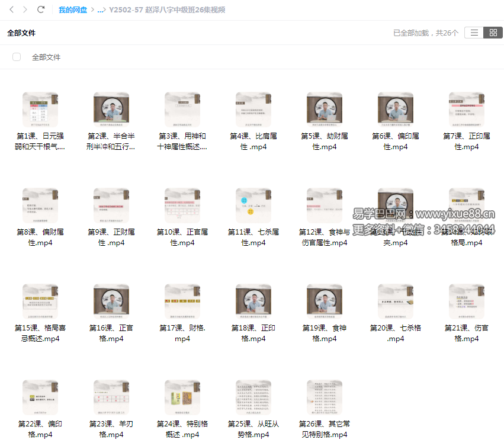The height and width of the screenshot is (443, 504).
Task: Go to 我的网盘 root folder
Action: coord(73,10)
